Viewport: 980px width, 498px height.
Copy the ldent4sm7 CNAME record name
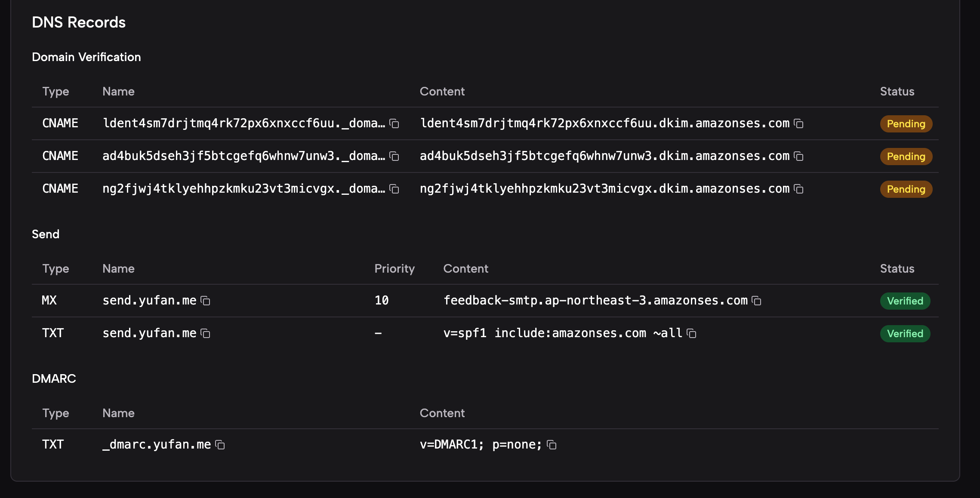pyautogui.click(x=394, y=124)
